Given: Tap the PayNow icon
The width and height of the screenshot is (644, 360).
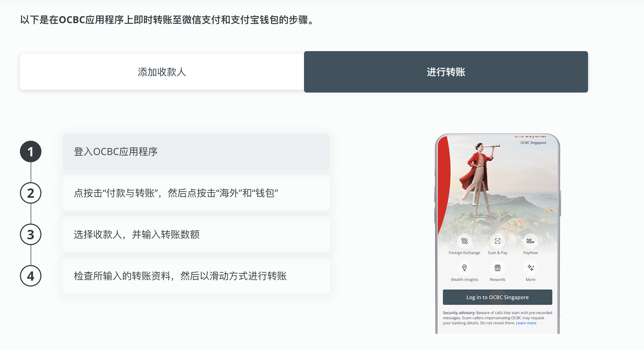Looking at the screenshot, I should pyautogui.click(x=530, y=241).
